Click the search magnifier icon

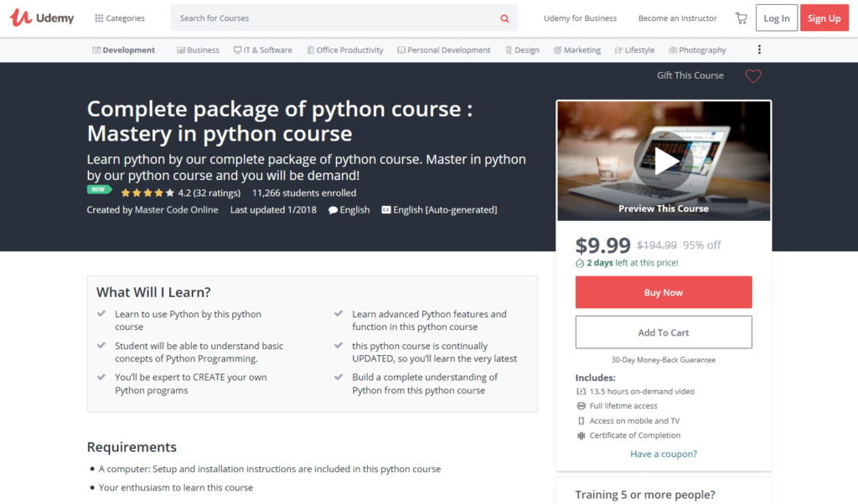pyautogui.click(x=504, y=18)
